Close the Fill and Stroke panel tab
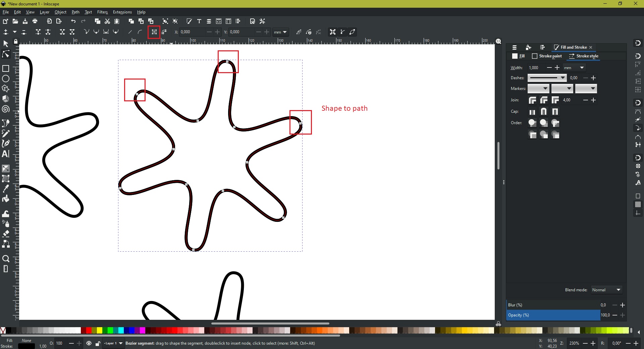 pos(591,47)
